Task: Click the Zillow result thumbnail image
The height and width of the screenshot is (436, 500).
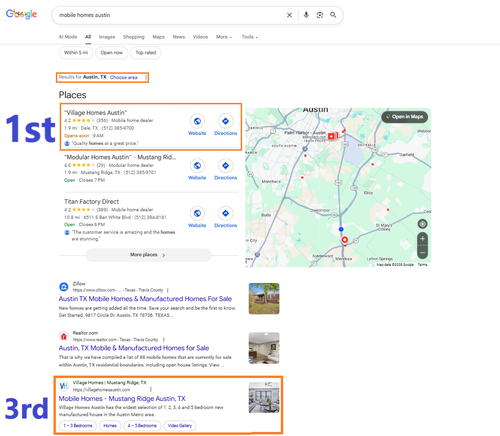Action: tap(264, 299)
